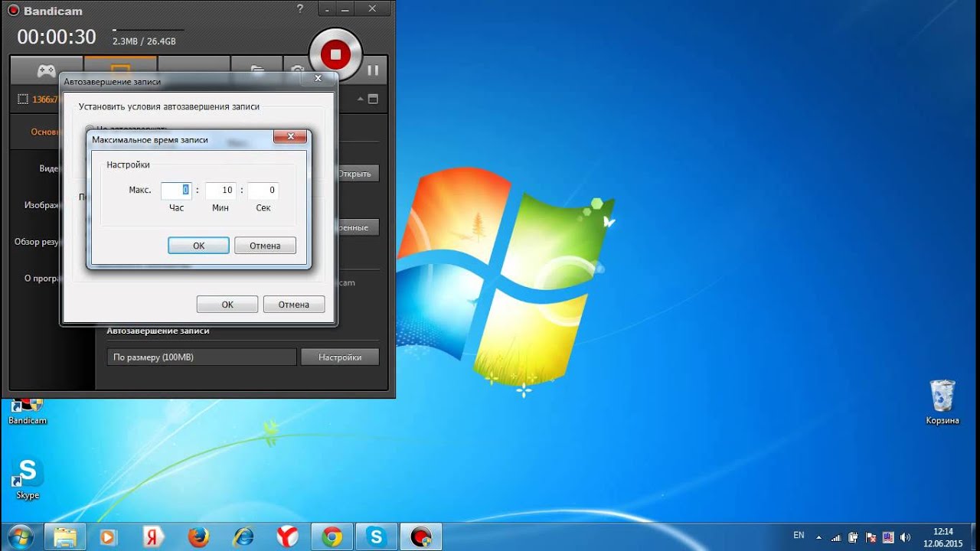Screen dimensions: 980x551
Task: Open the Windows Start menu
Action: pyautogui.click(x=21, y=536)
